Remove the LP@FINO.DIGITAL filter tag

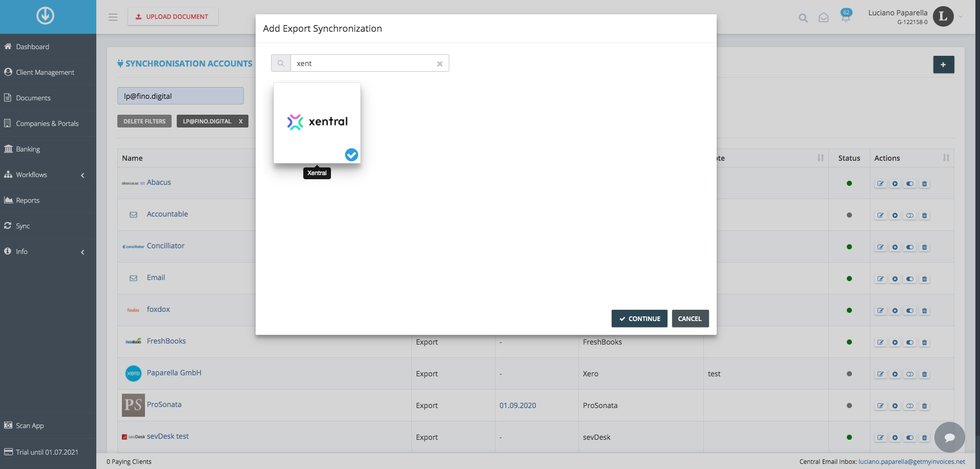coord(240,121)
